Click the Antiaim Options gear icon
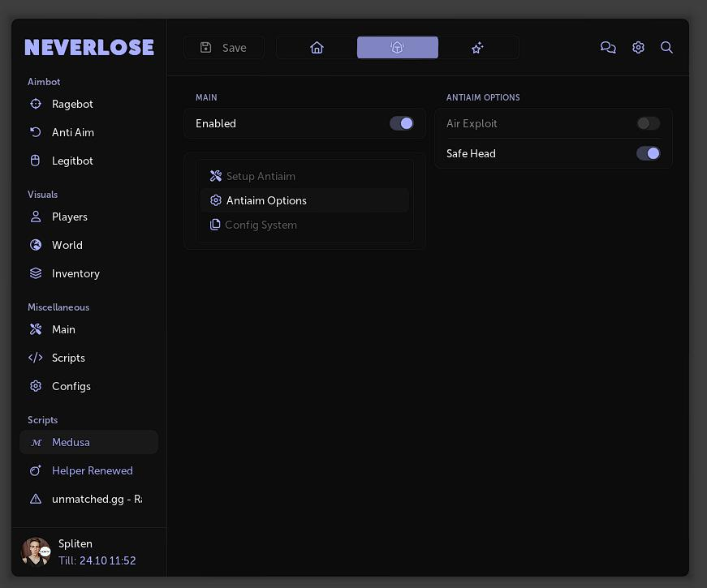707x588 pixels. click(x=216, y=200)
